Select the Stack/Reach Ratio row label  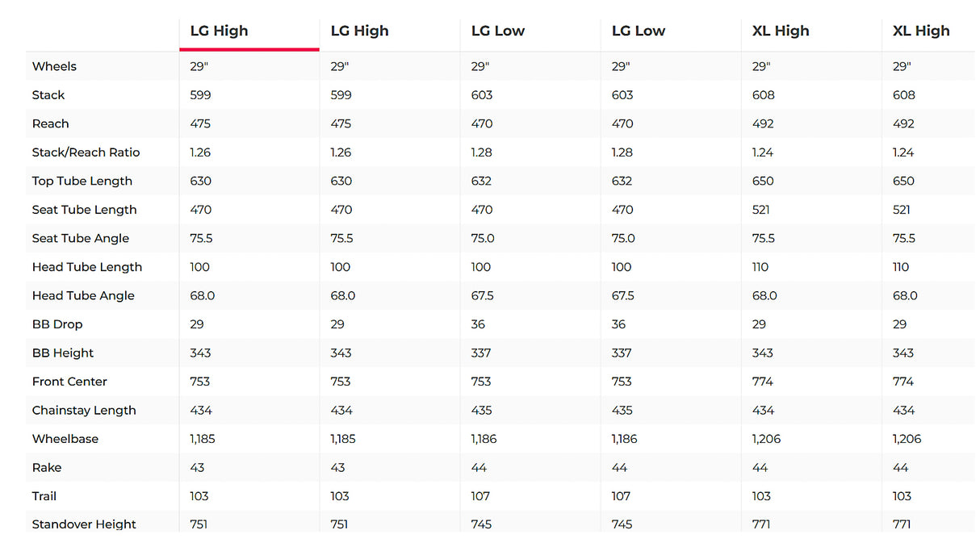(86, 152)
